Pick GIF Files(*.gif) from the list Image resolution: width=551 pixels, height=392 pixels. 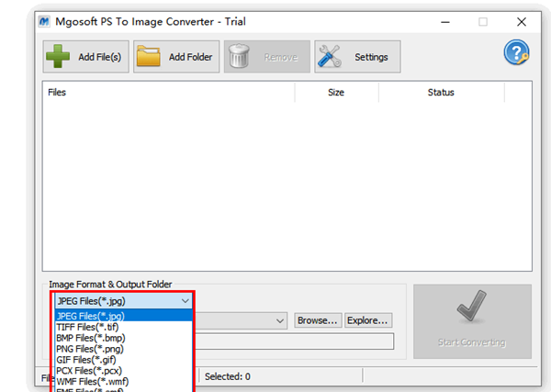tap(124, 360)
